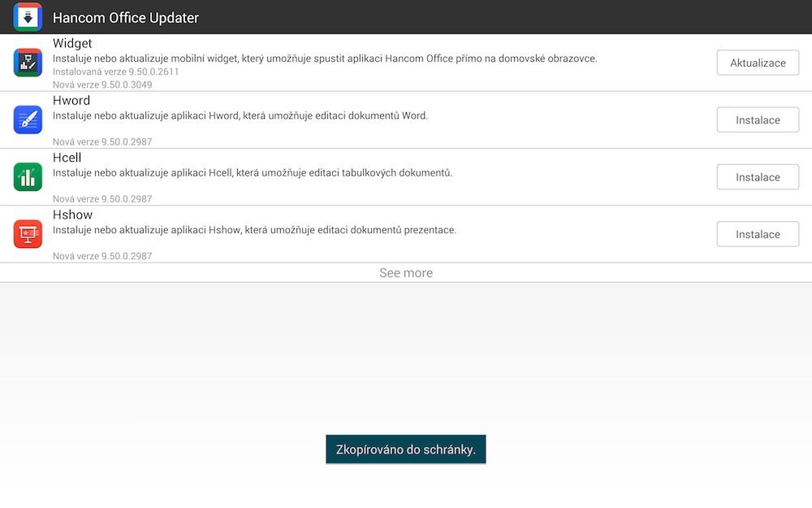Select the Hshow row title
Screen dimensions: 812x508
pos(73,215)
